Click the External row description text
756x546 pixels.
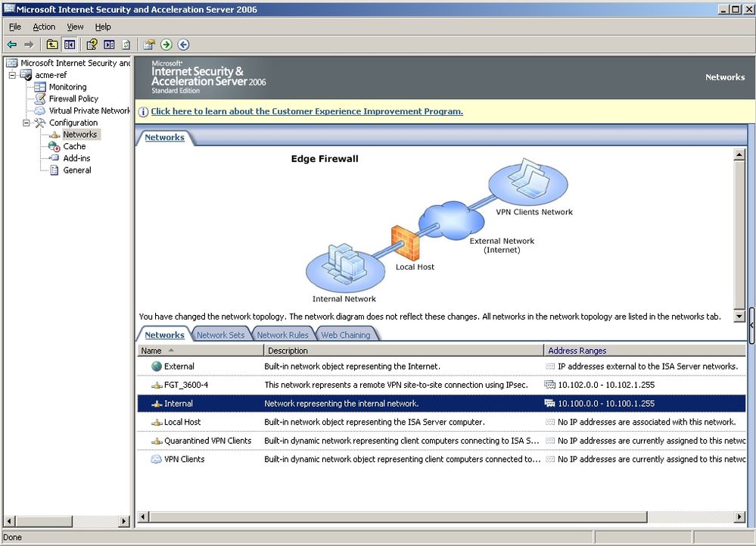(352, 367)
